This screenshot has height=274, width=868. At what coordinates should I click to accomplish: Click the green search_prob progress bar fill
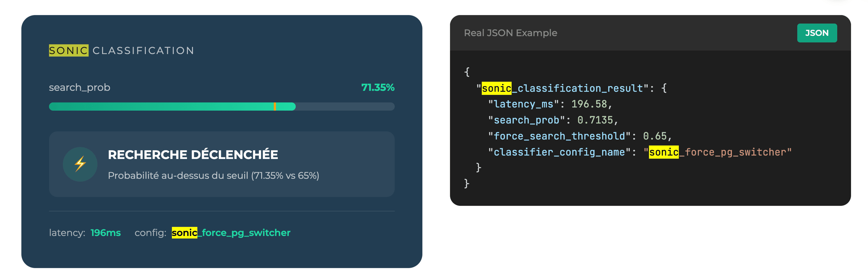click(163, 106)
